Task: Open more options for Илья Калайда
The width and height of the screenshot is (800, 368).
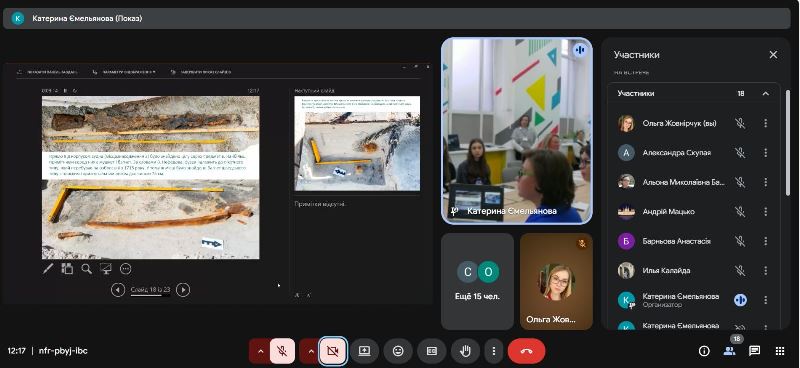Action: pyautogui.click(x=765, y=271)
